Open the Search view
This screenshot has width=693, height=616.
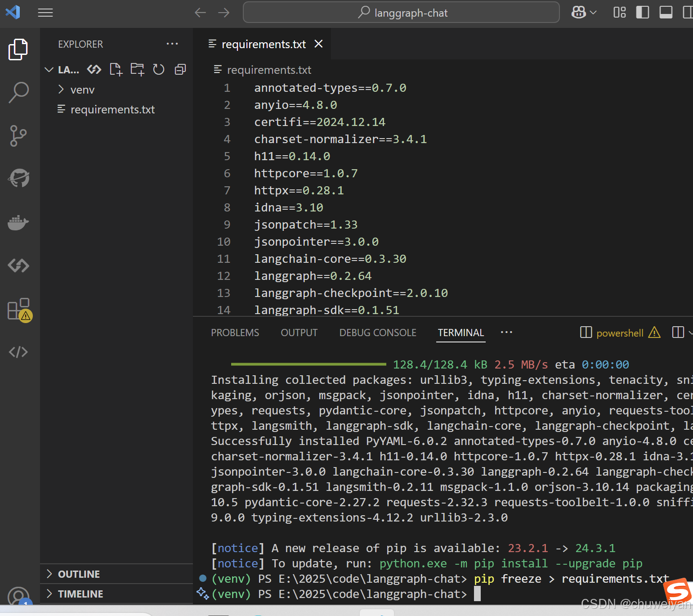coord(18,91)
